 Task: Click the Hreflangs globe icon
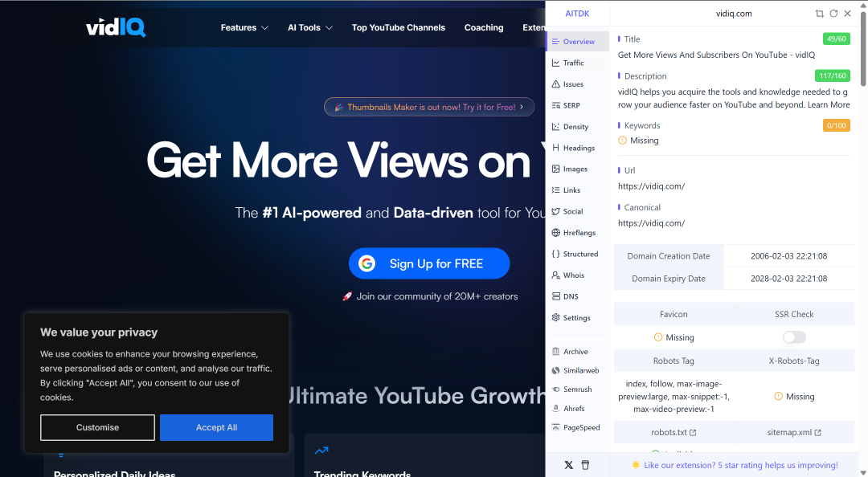[556, 232]
